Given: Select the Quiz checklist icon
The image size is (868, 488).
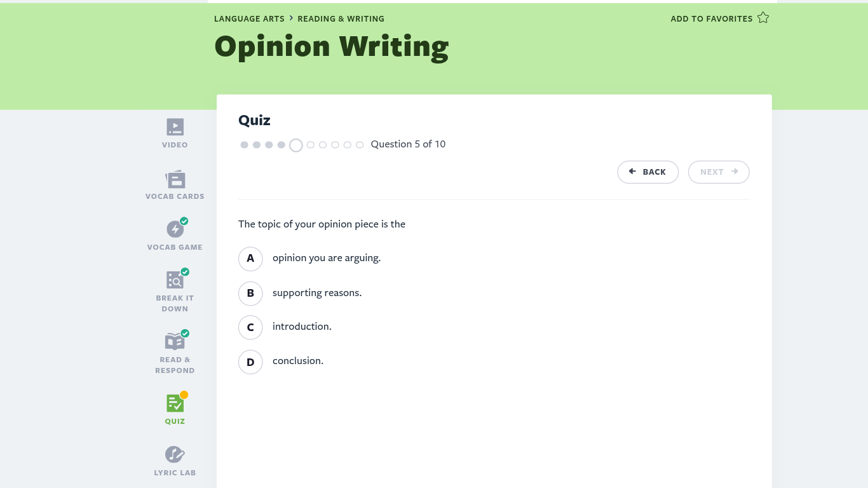Looking at the screenshot, I should 175,403.
